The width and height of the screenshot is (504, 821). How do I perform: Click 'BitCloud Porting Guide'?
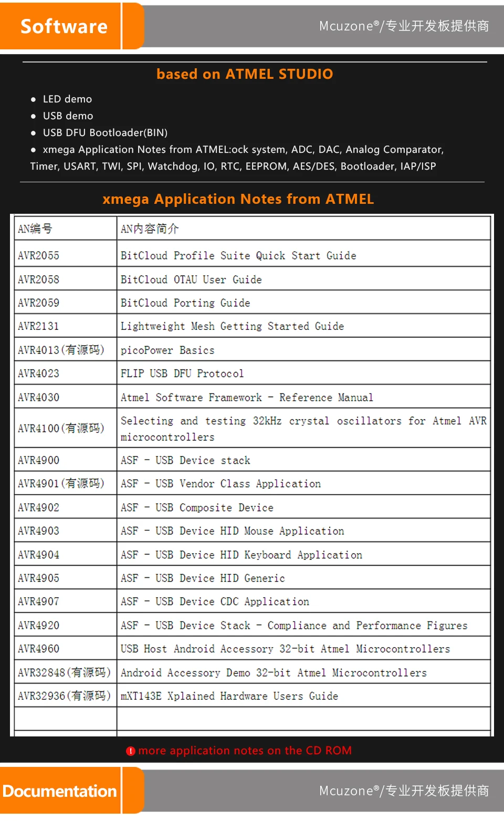click(185, 303)
